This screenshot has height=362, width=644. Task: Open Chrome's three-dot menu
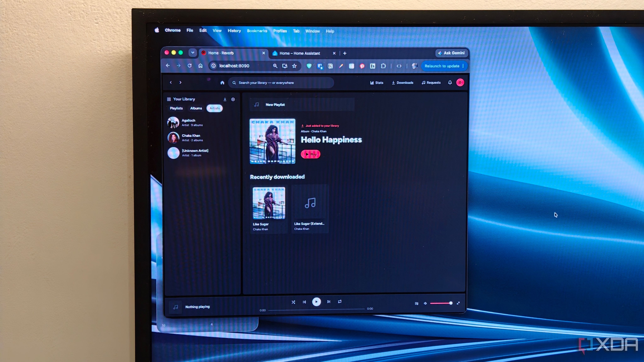[463, 66]
